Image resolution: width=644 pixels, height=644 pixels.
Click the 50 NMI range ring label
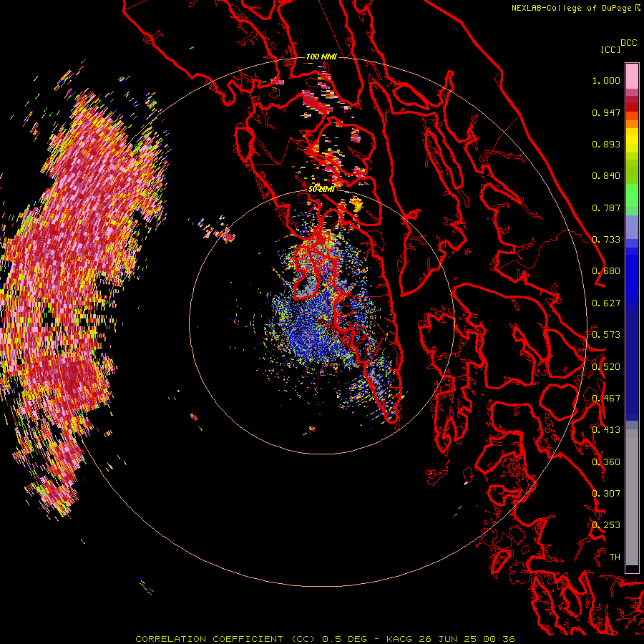pos(321,189)
